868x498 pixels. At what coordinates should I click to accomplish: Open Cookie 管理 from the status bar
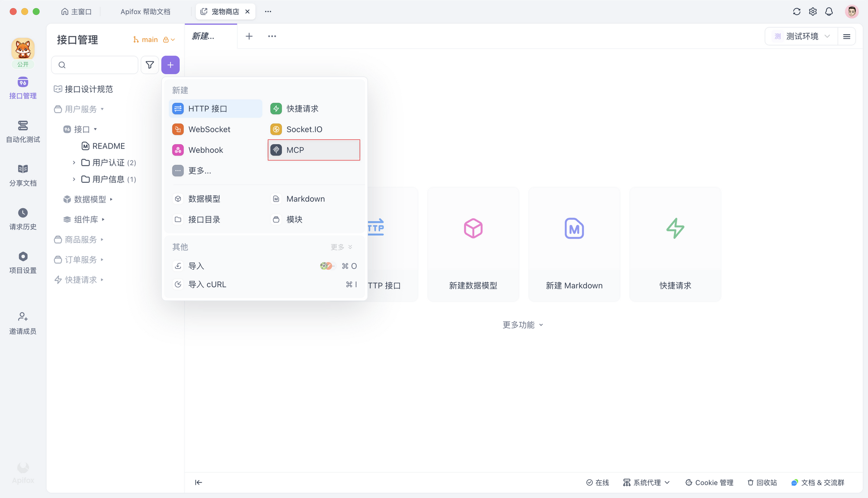pos(709,482)
